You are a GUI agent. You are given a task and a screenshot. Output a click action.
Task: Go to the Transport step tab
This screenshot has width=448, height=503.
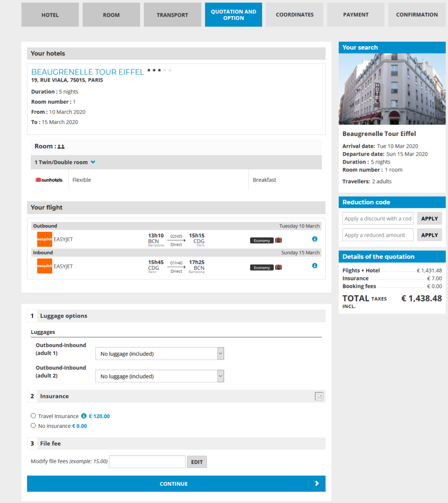pyautogui.click(x=172, y=15)
